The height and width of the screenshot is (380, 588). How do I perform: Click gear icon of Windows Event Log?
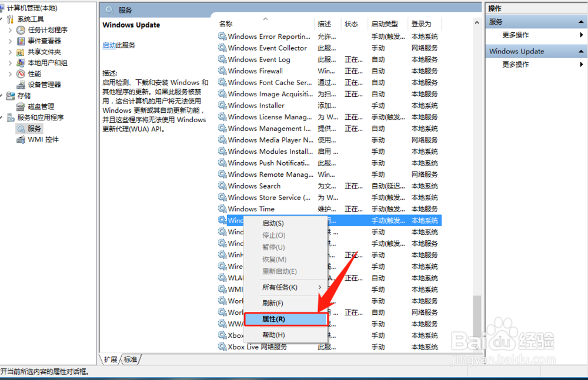(222, 59)
